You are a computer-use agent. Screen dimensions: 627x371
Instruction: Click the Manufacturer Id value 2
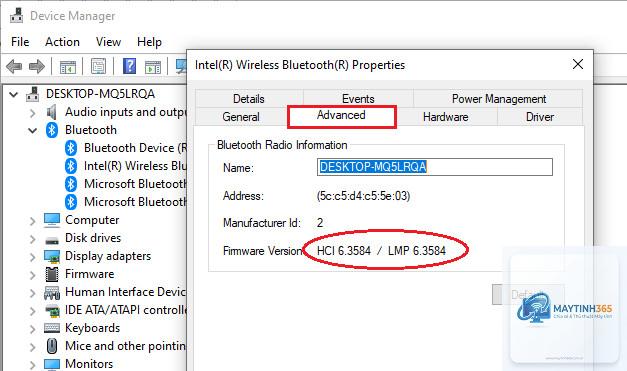[320, 223]
